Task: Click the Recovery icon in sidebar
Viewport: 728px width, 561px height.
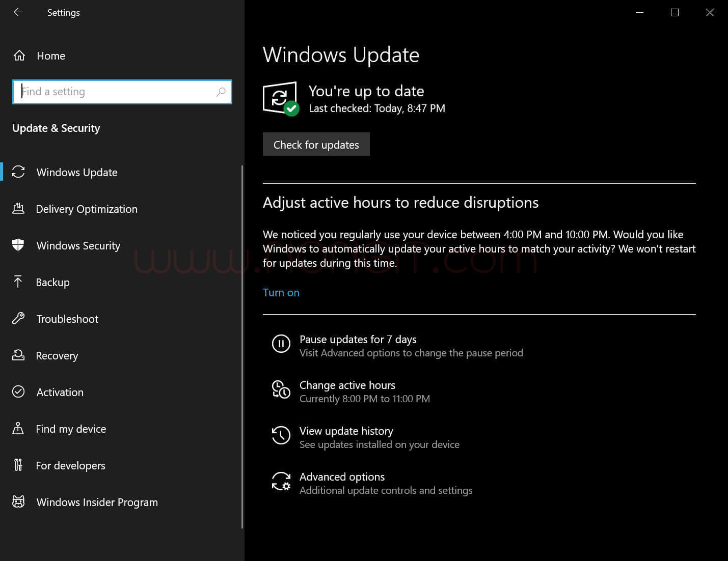Action: [x=18, y=355]
